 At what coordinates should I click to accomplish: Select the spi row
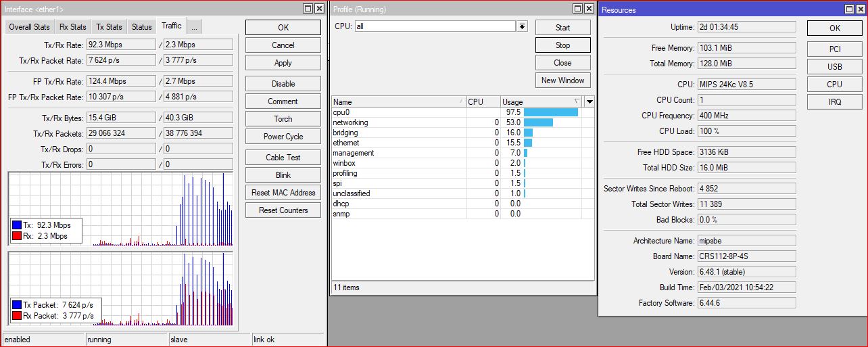(463, 183)
